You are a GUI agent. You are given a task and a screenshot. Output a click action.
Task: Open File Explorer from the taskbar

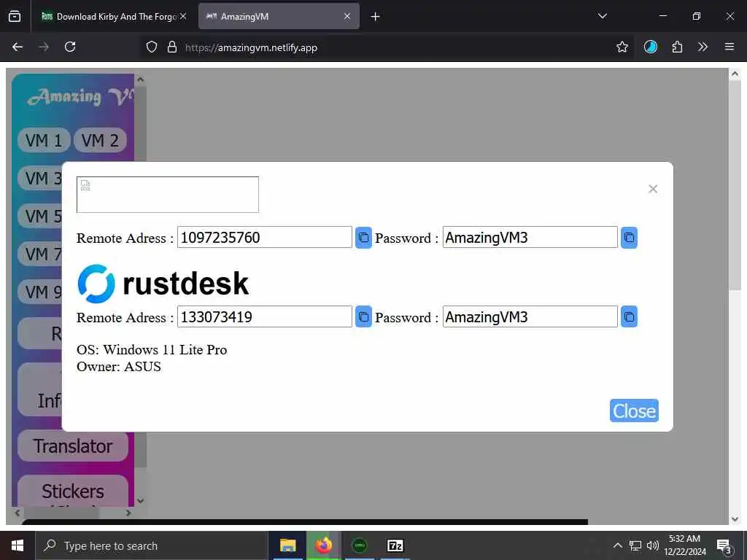click(x=287, y=545)
